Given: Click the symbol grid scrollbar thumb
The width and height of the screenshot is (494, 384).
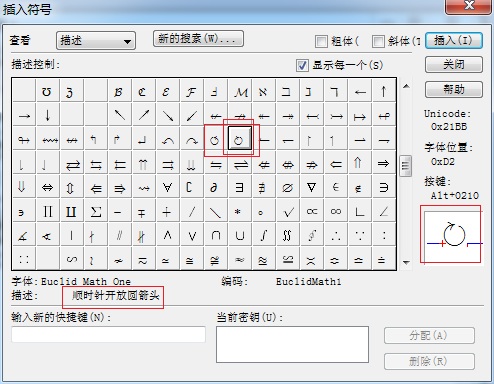Looking at the screenshot, I should (x=406, y=165).
